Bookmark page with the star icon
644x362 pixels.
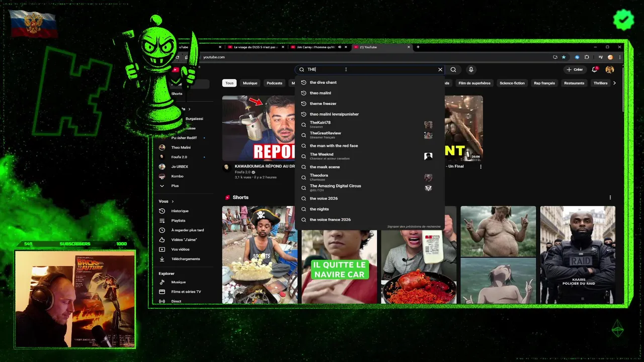coord(563,57)
